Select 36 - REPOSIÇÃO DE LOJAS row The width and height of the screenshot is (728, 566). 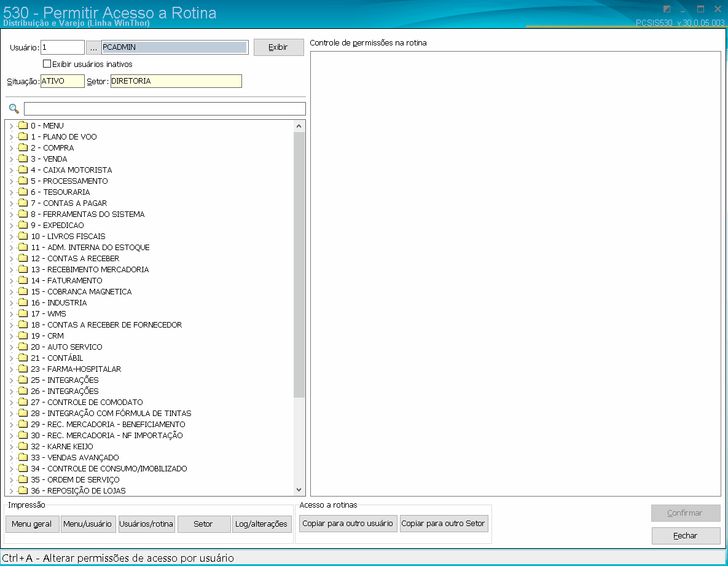78,491
